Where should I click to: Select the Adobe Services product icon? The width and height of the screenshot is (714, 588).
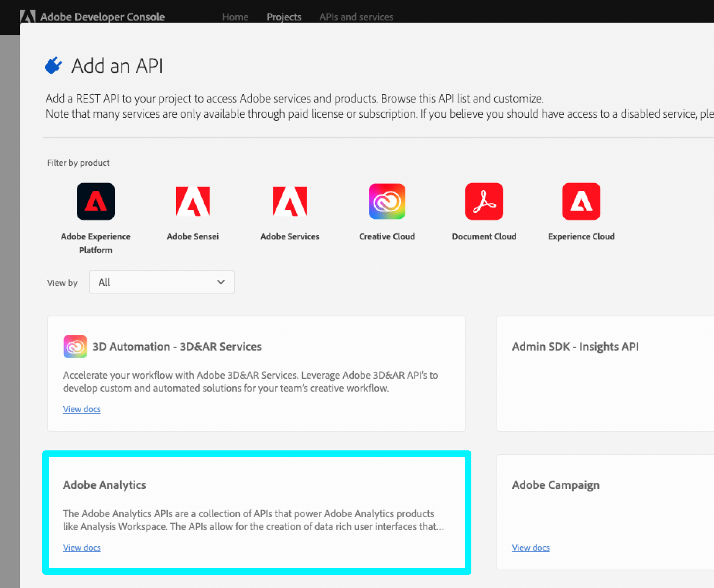(x=290, y=201)
